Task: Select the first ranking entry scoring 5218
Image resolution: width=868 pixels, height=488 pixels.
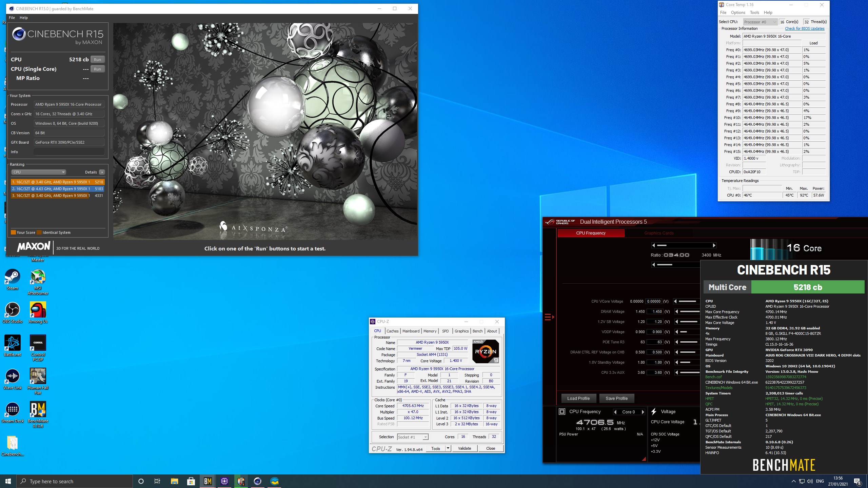Action: click(x=58, y=182)
